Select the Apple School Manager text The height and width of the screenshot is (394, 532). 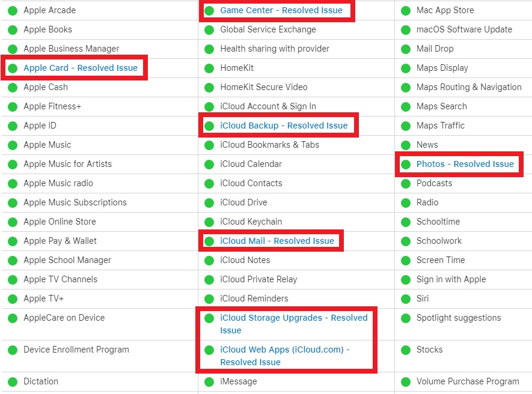tap(67, 260)
